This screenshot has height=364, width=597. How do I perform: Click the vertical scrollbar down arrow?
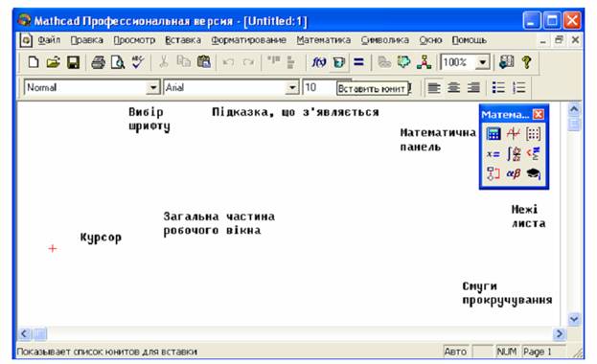click(574, 319)
